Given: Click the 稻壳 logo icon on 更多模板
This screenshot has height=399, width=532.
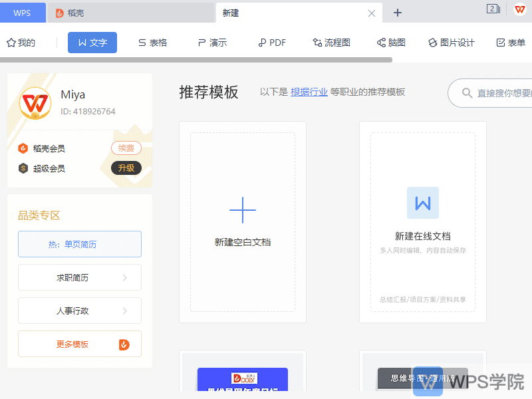Looking at the screenshot, I should tap(124, 344).
